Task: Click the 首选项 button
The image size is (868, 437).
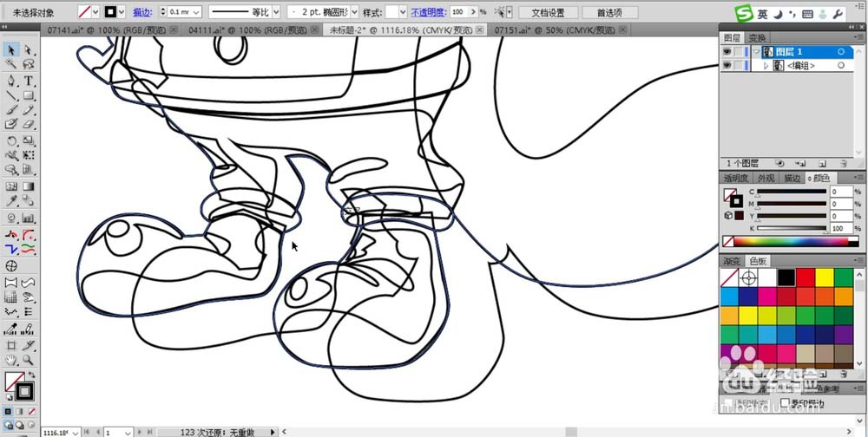Action: (x=609, y=11)
